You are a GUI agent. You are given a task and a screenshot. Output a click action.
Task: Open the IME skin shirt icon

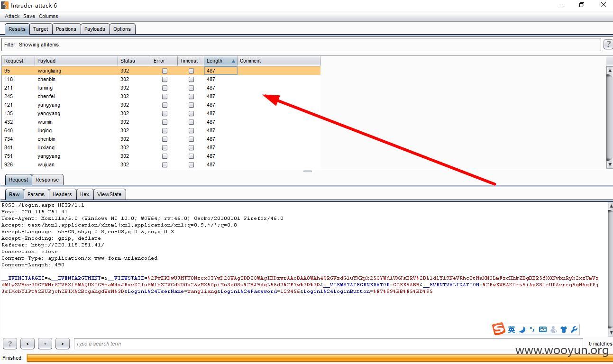pos(564,329)
